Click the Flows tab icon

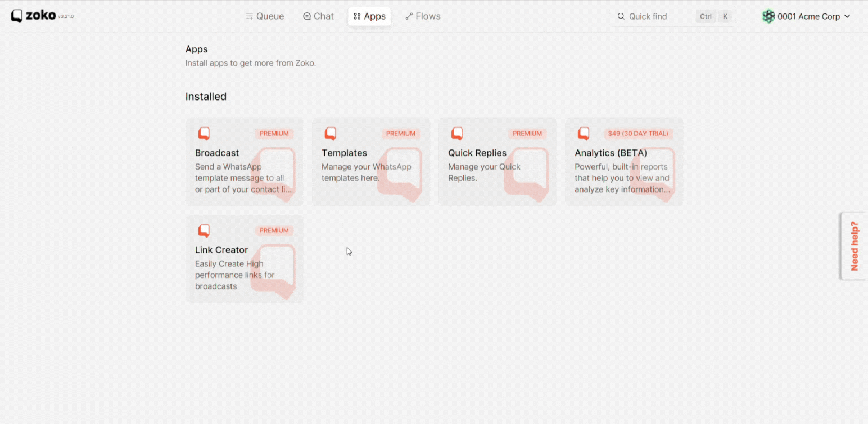tap(409, 16)
